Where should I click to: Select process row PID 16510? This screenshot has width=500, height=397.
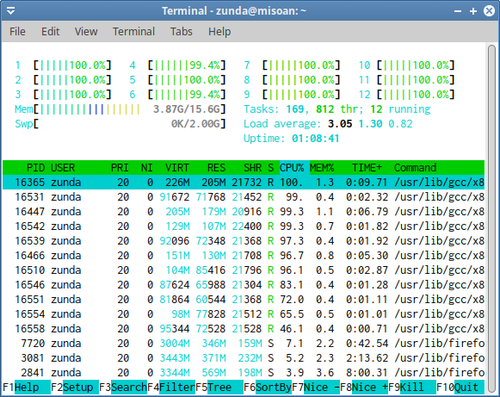point(244,270)
